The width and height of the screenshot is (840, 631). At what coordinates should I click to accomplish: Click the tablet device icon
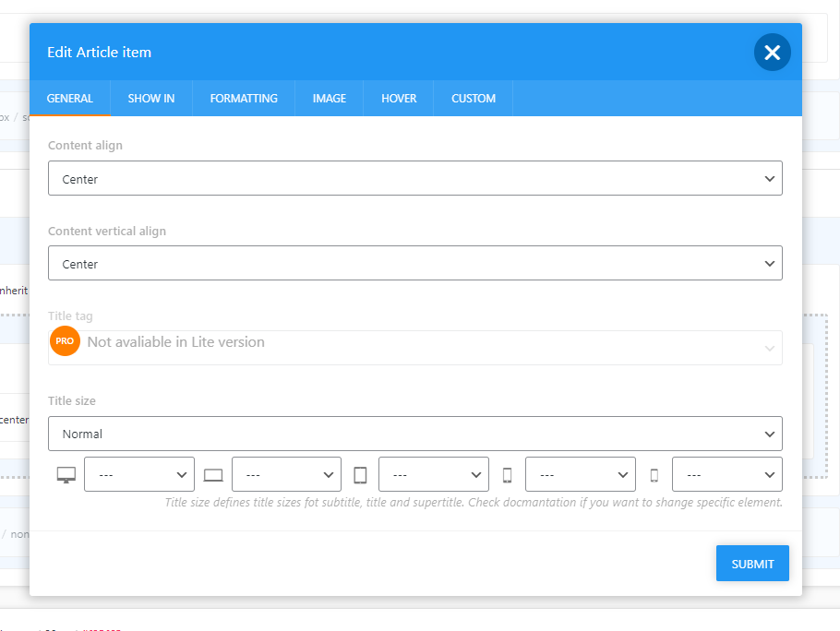pyautogui.click(x=361, y=475)
